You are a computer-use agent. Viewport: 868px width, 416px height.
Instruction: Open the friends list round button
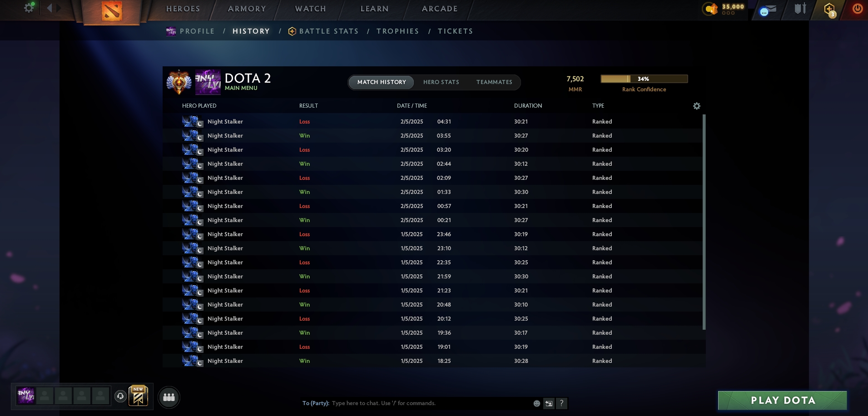(169, 397)
